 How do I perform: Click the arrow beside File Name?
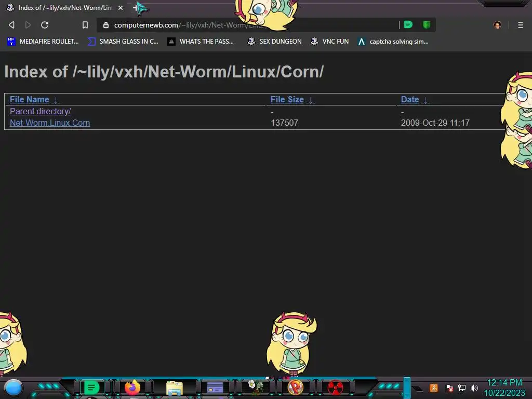(x=56, y=100)
